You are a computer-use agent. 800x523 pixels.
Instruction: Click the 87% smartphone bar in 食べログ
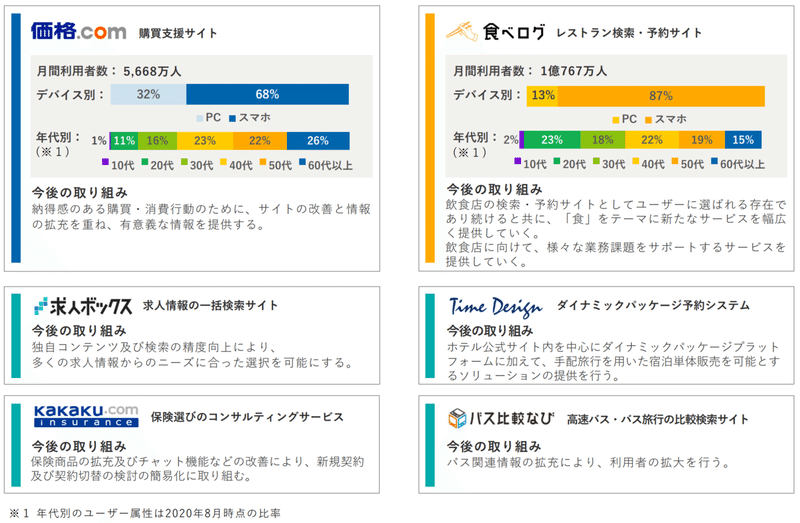(x=660, y=95)
